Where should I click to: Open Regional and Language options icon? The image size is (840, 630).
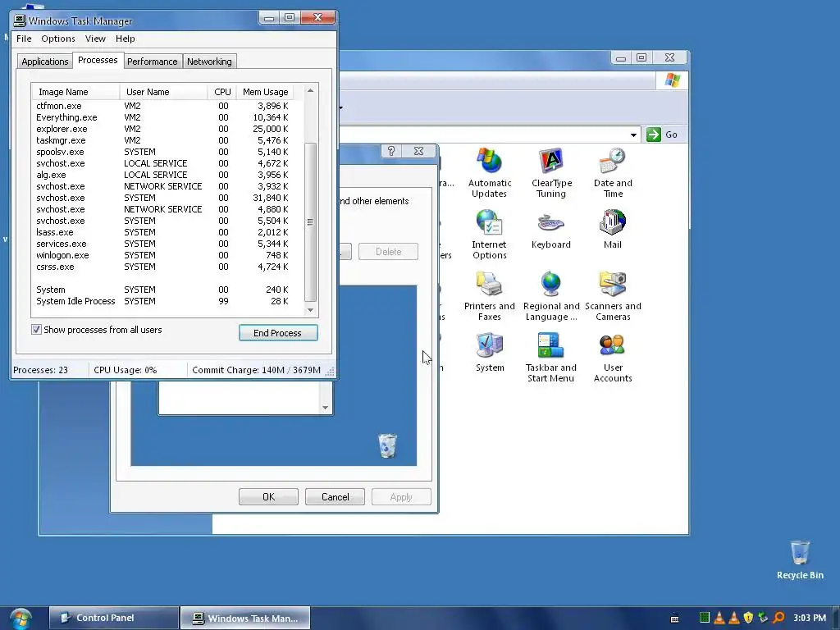pyautogui.click(x=551, y=295)
